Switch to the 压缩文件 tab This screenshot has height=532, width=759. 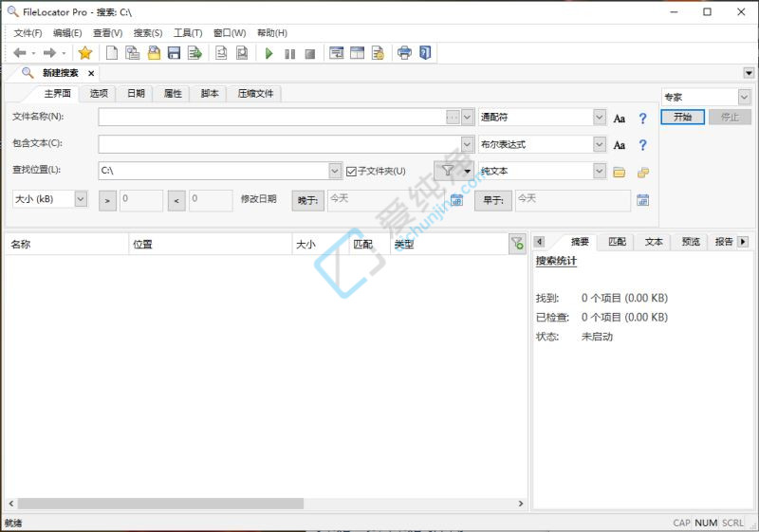coord(255,93)
